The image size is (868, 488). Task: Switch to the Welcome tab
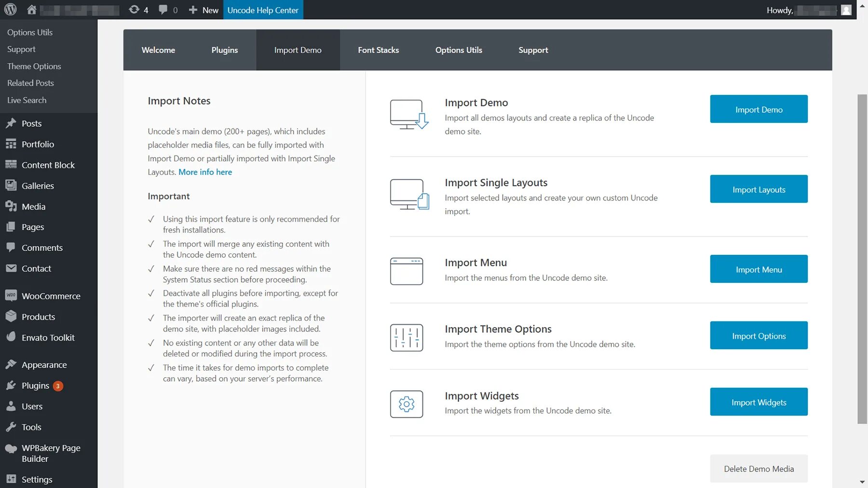point(158,50)
